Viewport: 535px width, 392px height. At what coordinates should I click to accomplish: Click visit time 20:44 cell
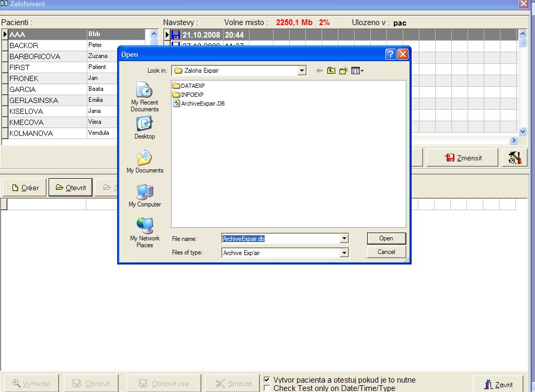[x=235, y=35]
